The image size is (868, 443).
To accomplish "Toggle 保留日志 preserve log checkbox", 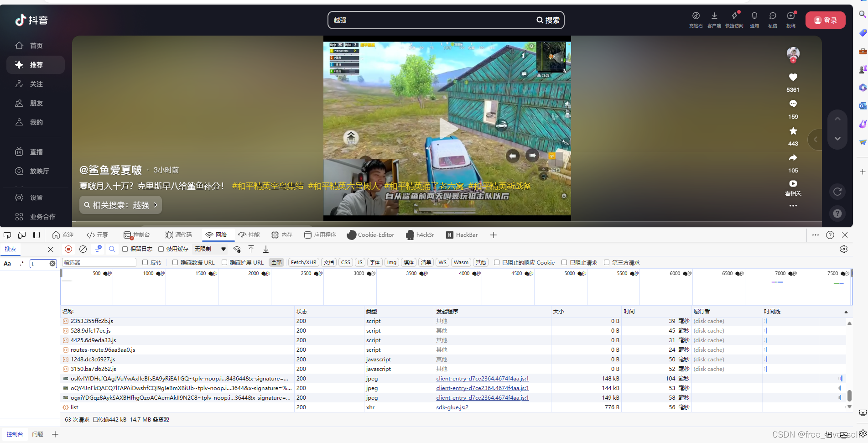I will click(125, 249).
